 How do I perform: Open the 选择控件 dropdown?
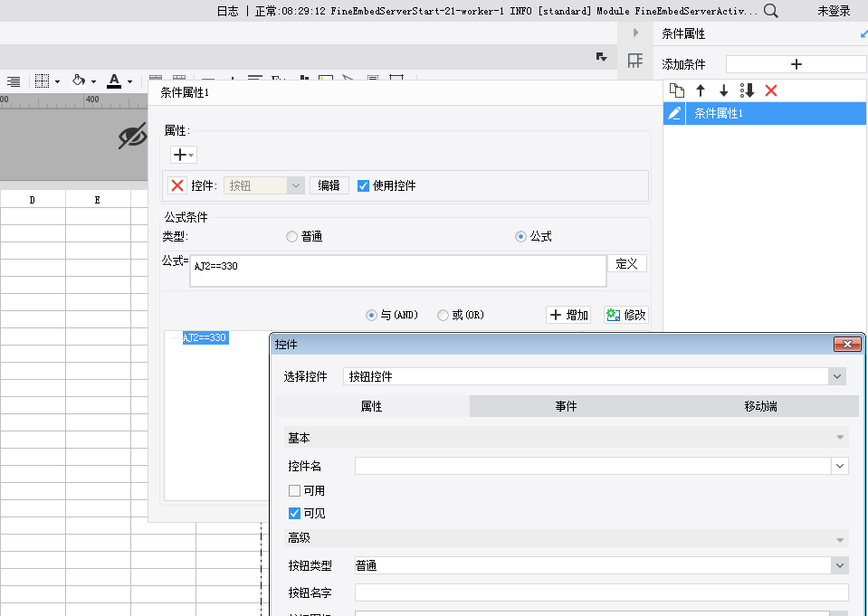(x=837, y=376)
